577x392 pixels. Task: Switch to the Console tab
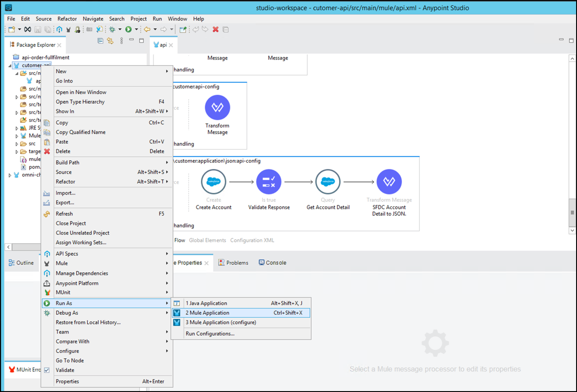272,263
